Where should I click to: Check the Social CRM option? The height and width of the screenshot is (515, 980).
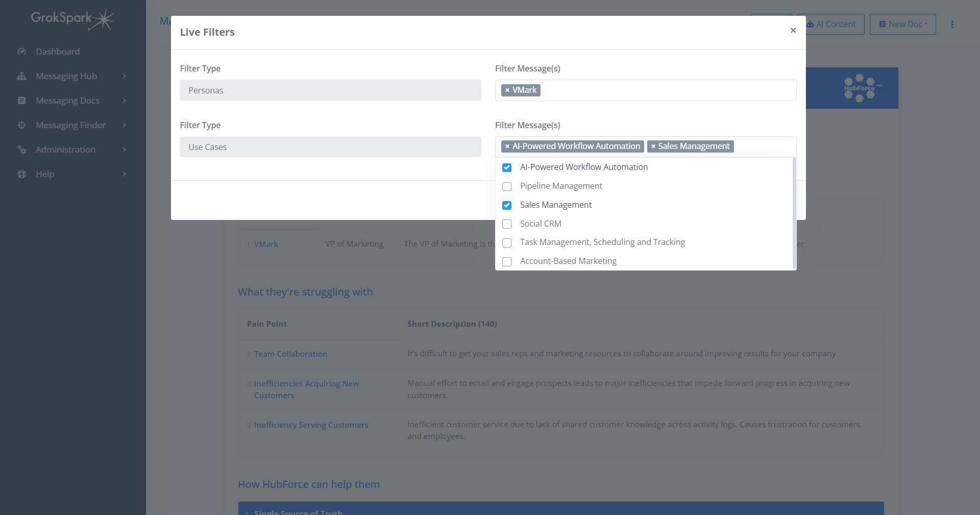507,224
